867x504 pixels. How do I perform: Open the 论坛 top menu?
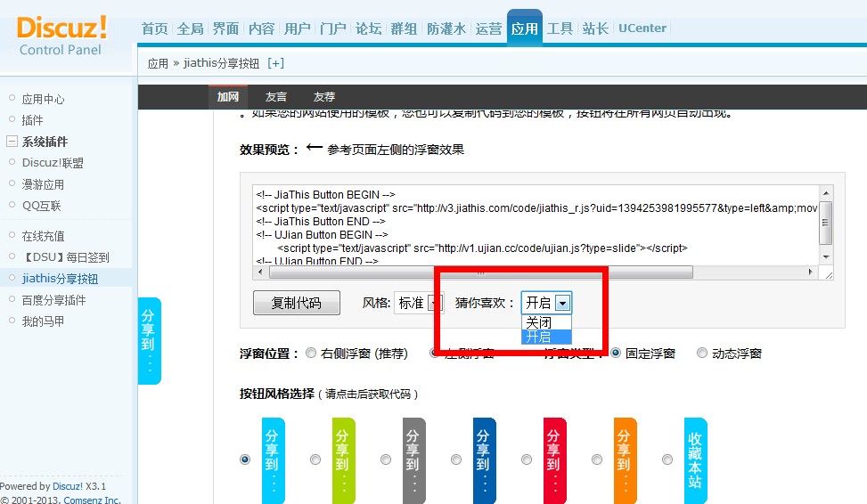[369, 28]
